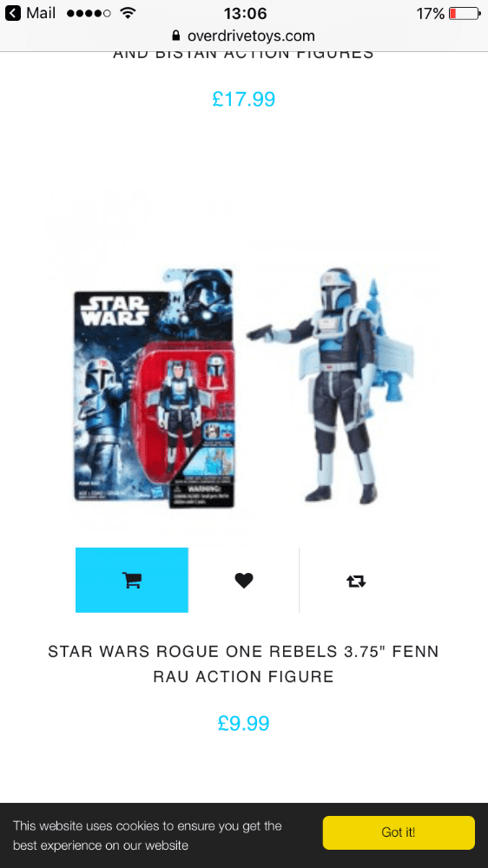Tap the battery icon in status bar
The image size is (488, 868).
point(465,13)
